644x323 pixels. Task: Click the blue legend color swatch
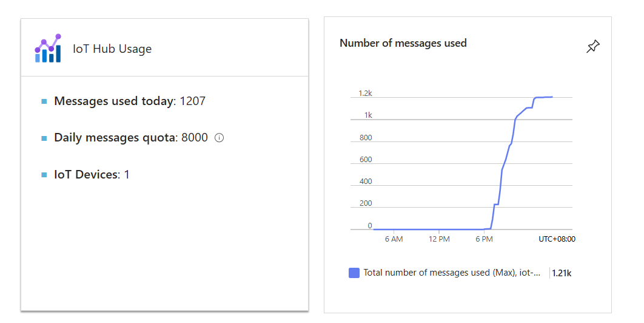[354, 273]
